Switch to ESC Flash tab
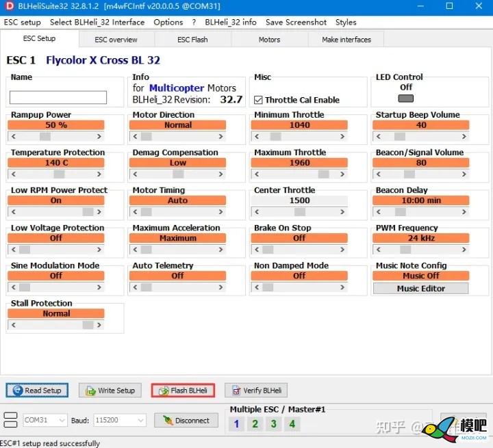 click(192, 40)
